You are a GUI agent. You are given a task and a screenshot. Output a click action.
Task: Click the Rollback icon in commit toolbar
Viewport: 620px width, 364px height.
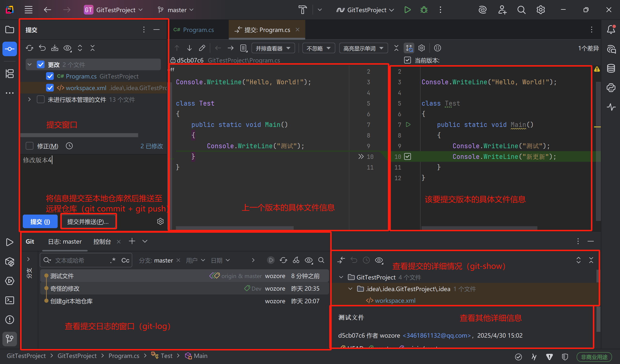[42, 48]
